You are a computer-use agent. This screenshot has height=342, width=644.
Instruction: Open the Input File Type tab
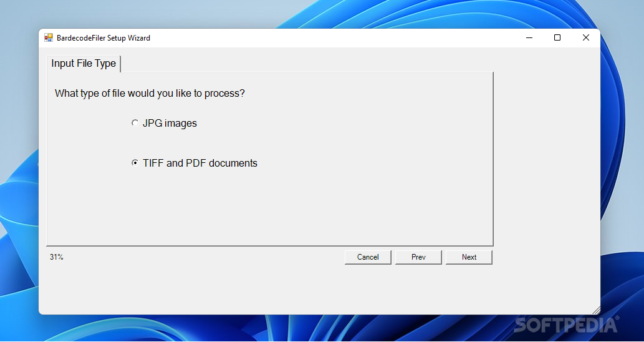[x=84, y=64]
